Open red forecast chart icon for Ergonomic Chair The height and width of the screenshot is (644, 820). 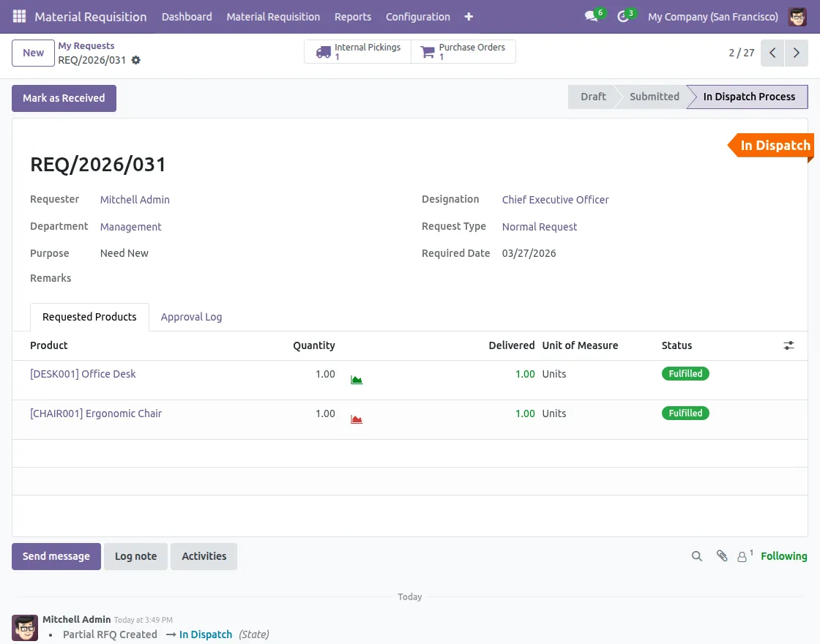tap(357, 419)
